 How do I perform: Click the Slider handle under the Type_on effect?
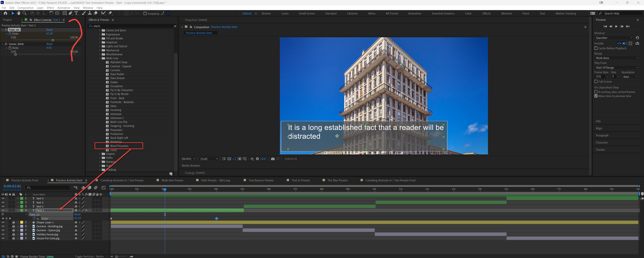pos(53,40)
